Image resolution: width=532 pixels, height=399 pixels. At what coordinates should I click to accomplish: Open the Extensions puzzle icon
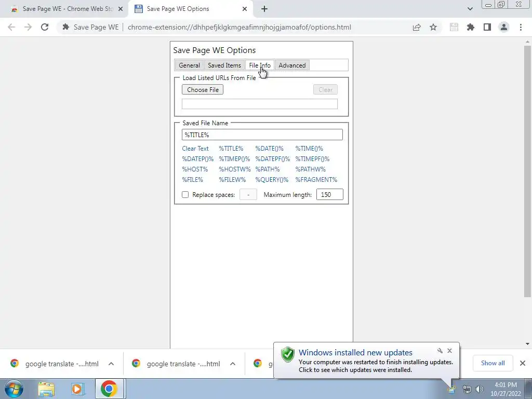tap(471, 27)
